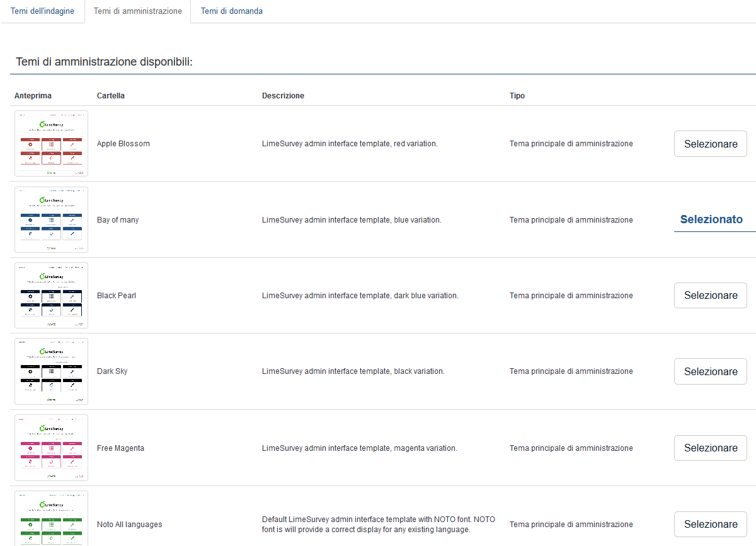
Task: Choose the Dark Sky theme via Selezionare
Action: (710, 371)
